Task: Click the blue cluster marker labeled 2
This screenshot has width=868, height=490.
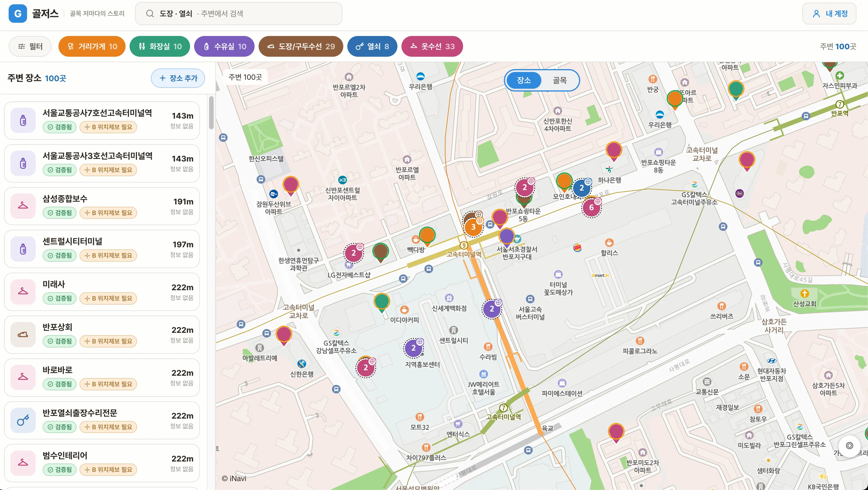Action: (x=581, y=188)
